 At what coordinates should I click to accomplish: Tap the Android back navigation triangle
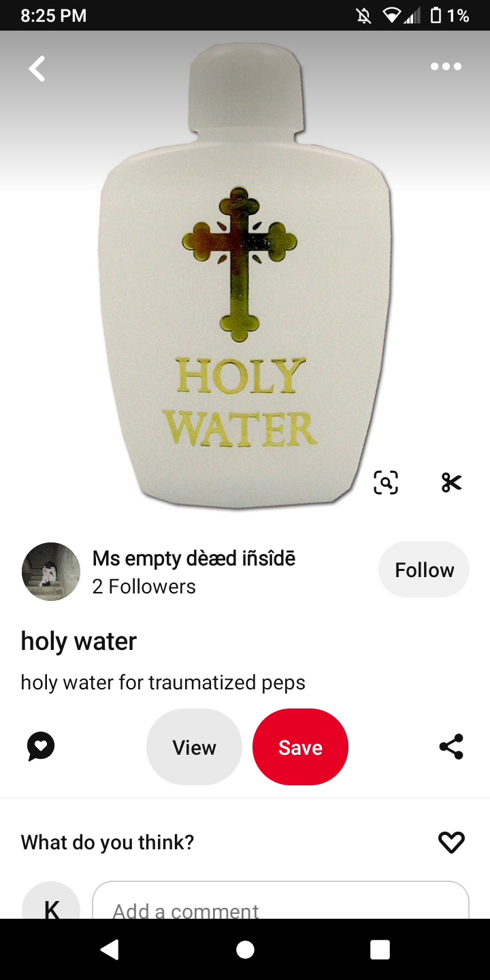pos(110,949)
